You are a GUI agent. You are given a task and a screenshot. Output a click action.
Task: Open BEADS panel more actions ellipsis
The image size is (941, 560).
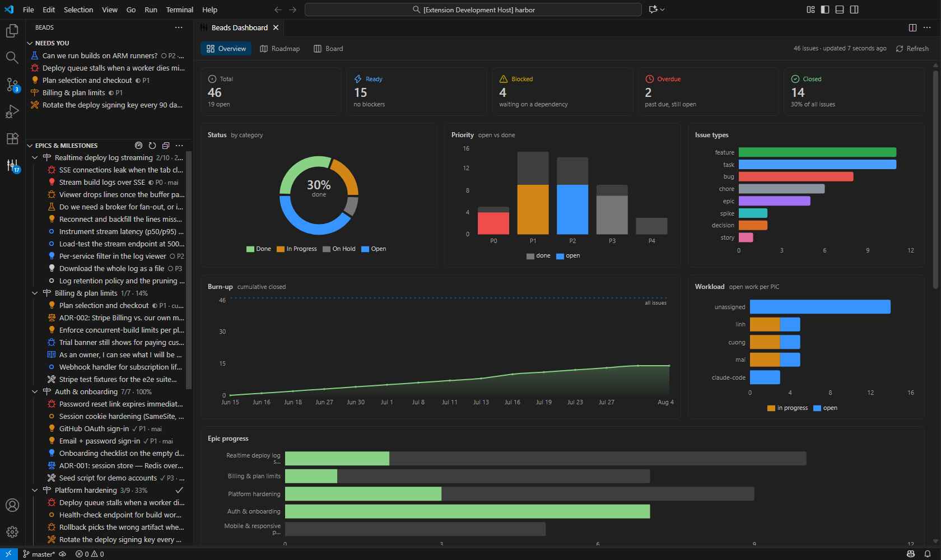coord(179,27)
